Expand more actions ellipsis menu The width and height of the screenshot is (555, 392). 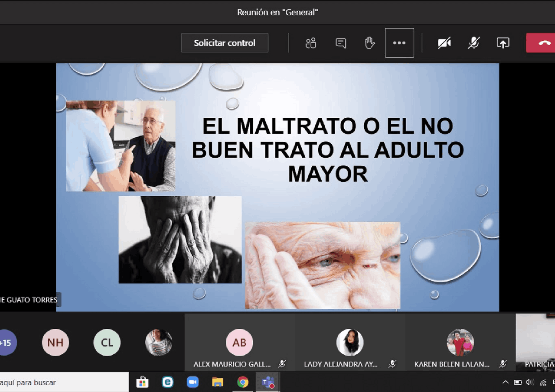[x=399, y=43]
